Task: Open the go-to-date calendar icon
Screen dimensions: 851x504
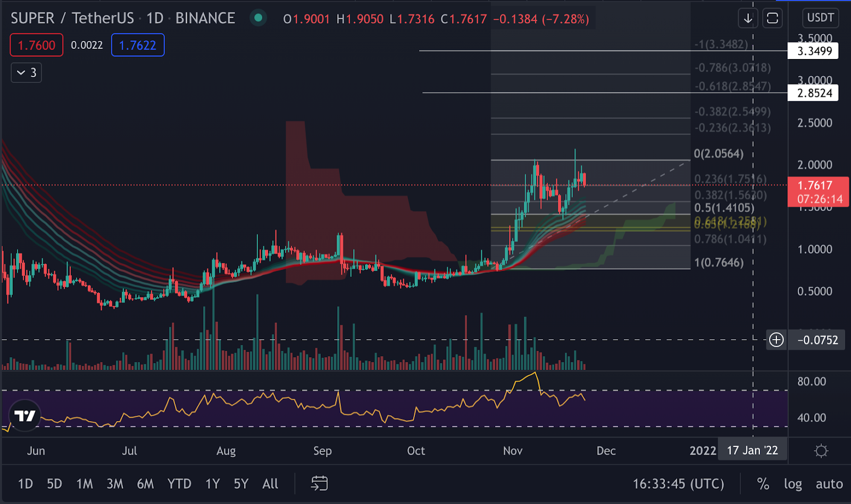Action: coord(319,483)
